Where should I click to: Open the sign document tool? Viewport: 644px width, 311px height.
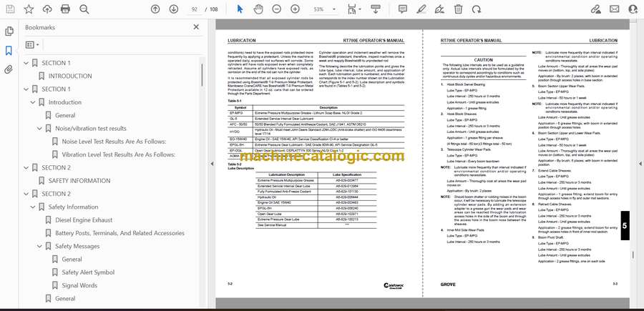coord(439,9)
